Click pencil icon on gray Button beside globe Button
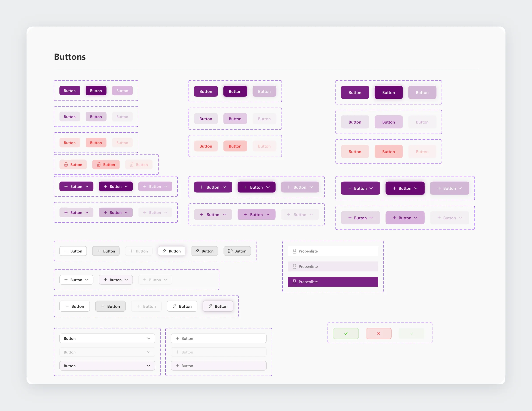The image size is (532, 411). pos(197,251)
